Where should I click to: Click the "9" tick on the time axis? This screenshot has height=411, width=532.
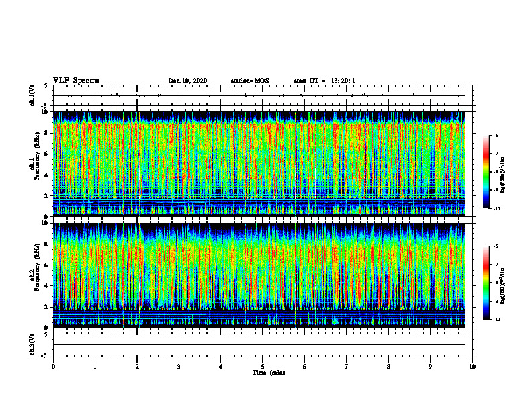pos(430,367)
